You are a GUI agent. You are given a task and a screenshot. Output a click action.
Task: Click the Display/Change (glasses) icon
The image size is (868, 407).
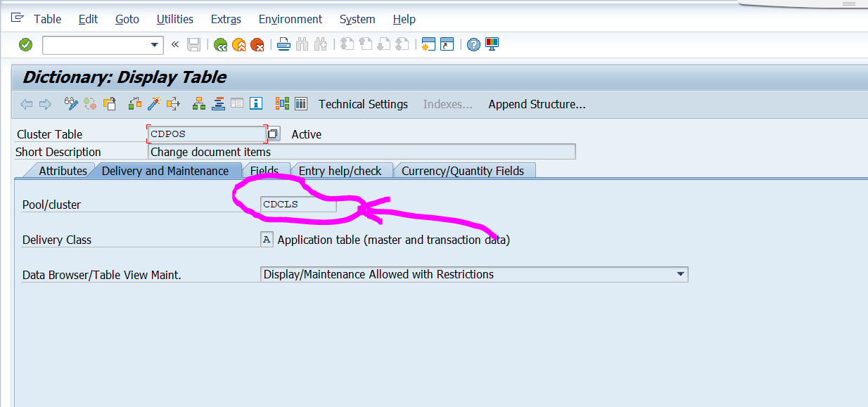pyautogui.click(x=70, y=103)
